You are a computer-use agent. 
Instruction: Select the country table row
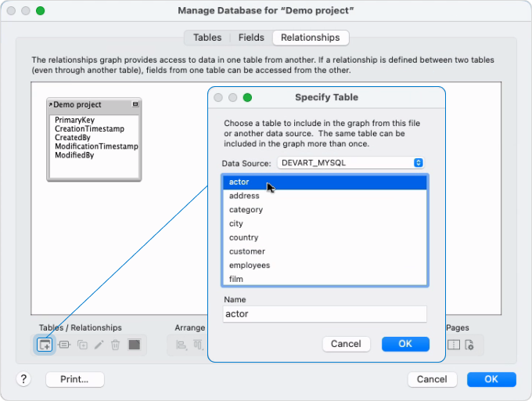[x=325, y=237]
